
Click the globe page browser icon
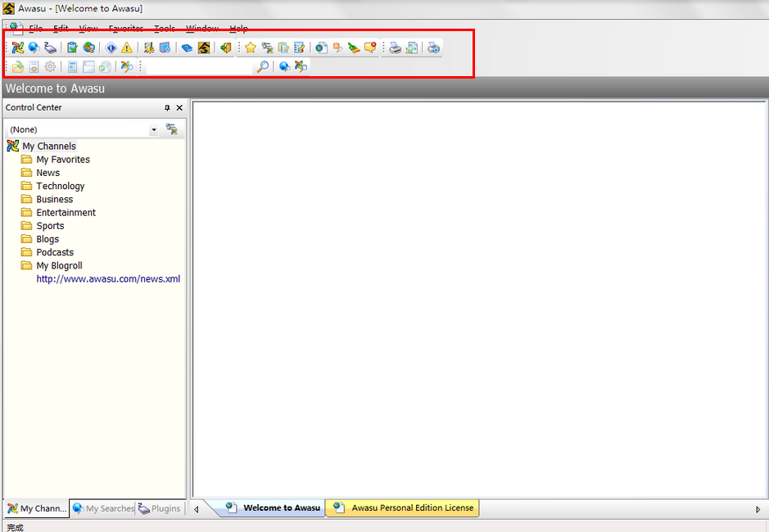click(x=322, y=47)
